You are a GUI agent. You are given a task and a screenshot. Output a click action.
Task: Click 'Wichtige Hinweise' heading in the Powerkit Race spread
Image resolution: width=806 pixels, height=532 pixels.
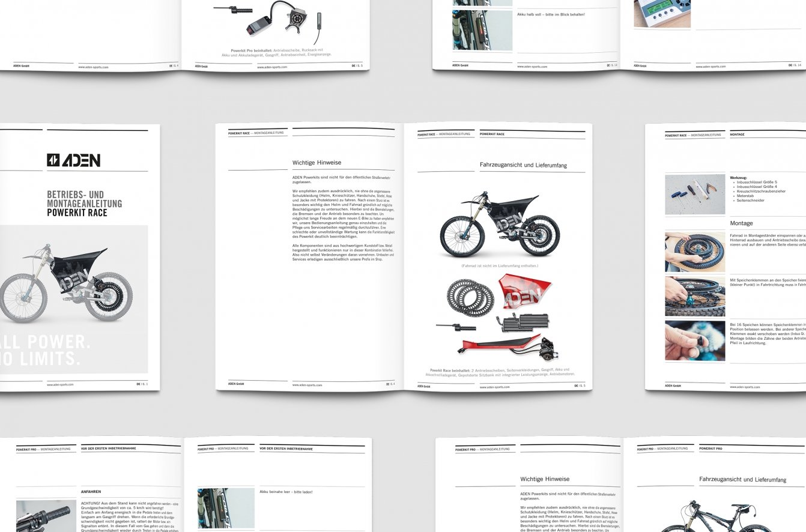(x=317, y=163)
